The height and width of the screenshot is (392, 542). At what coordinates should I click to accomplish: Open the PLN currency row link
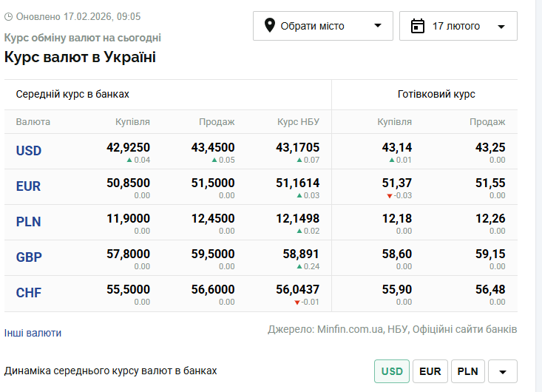(28, 222)
